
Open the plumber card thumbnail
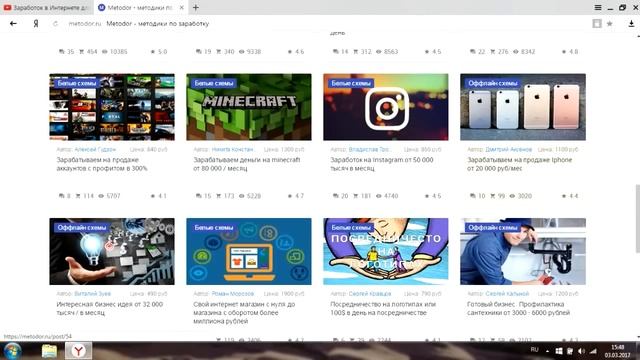tap(523, 251)
